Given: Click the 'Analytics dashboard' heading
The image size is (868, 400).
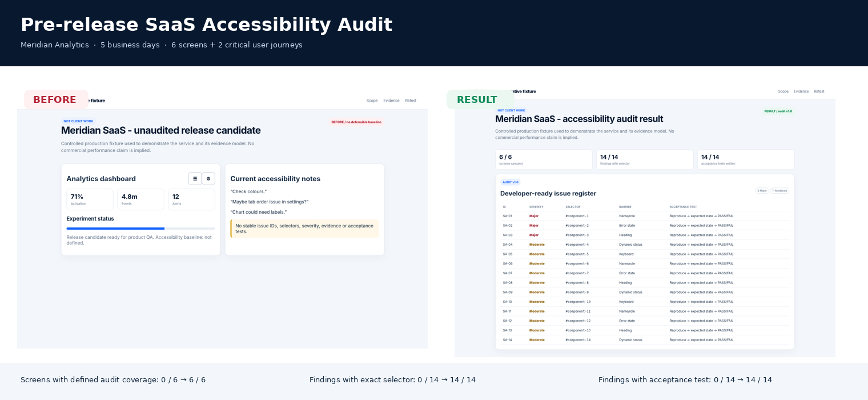Looking at the screenshot, I should click(101, 179).
